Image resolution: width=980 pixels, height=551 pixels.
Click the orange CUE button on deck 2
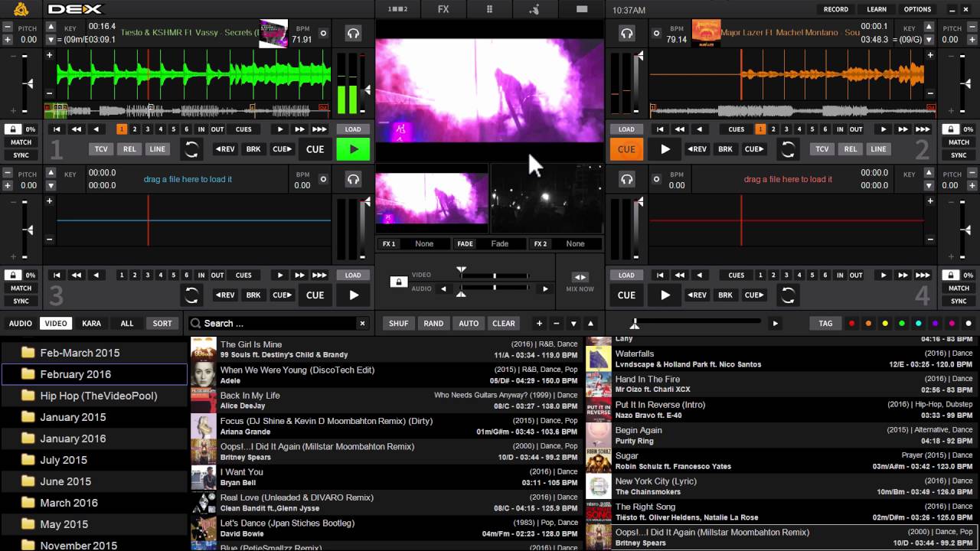pyautogui.click(x=626, y=149)
